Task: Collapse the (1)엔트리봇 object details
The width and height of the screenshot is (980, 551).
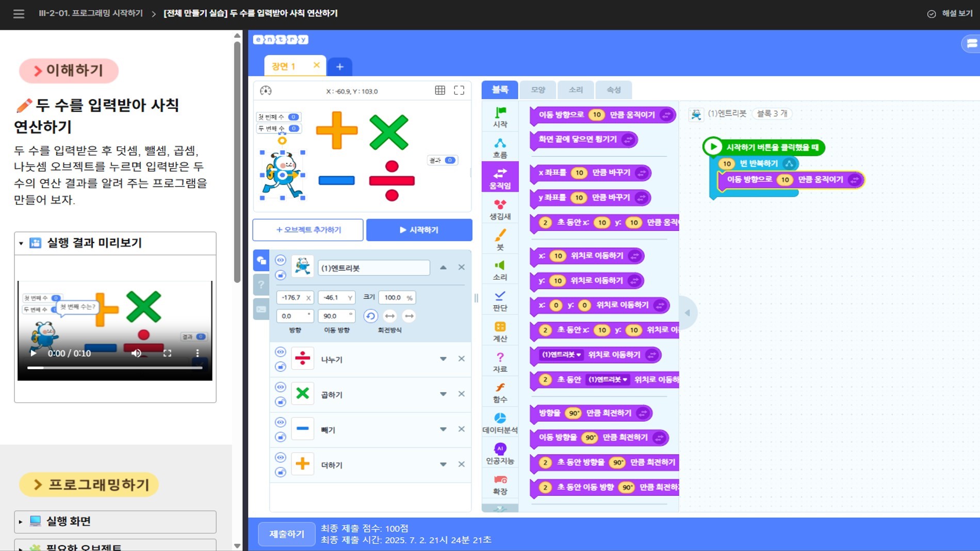Action: [x=443, y=268]
